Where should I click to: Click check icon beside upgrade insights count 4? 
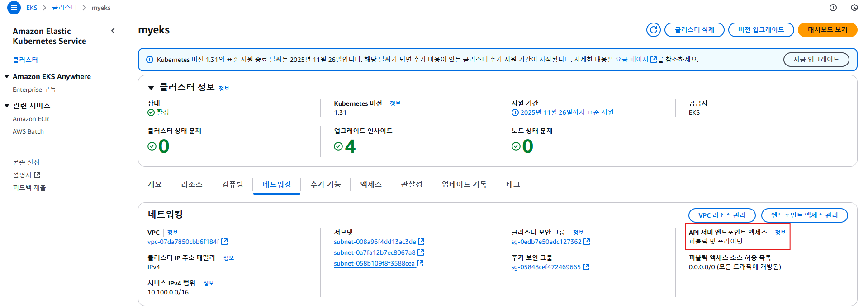338,146
